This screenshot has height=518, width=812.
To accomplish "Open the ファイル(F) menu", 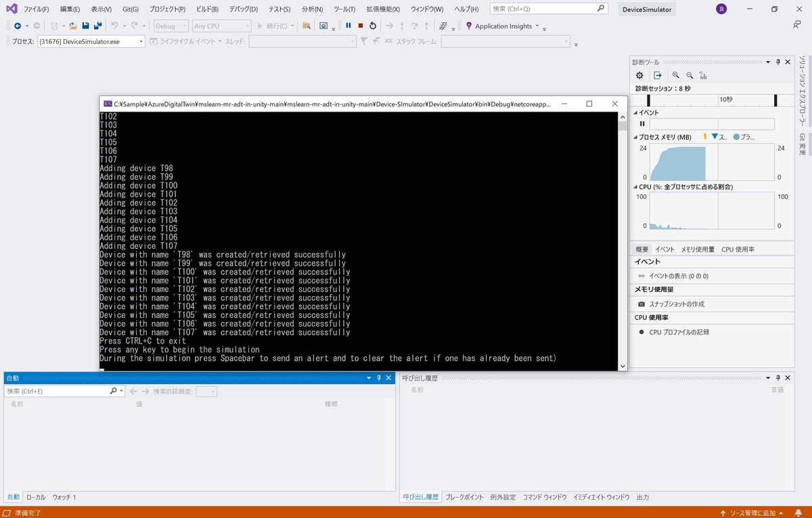I will [36, 9].
